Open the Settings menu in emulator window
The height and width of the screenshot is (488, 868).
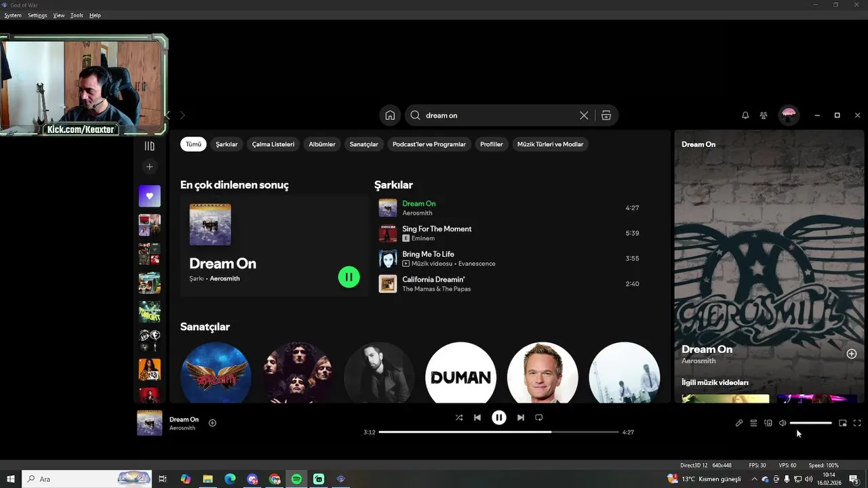pos(37,15)
